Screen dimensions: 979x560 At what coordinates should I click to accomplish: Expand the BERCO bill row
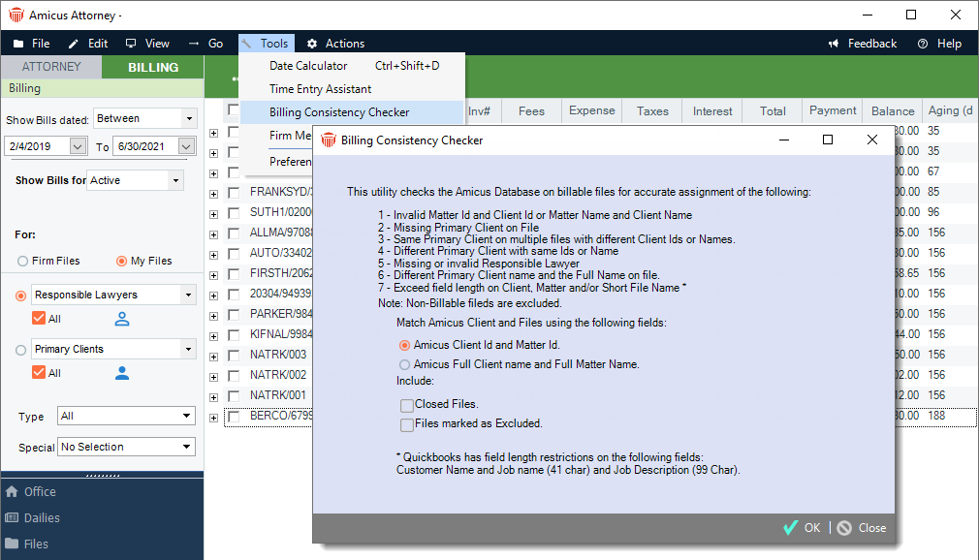[x=213, y=418]
